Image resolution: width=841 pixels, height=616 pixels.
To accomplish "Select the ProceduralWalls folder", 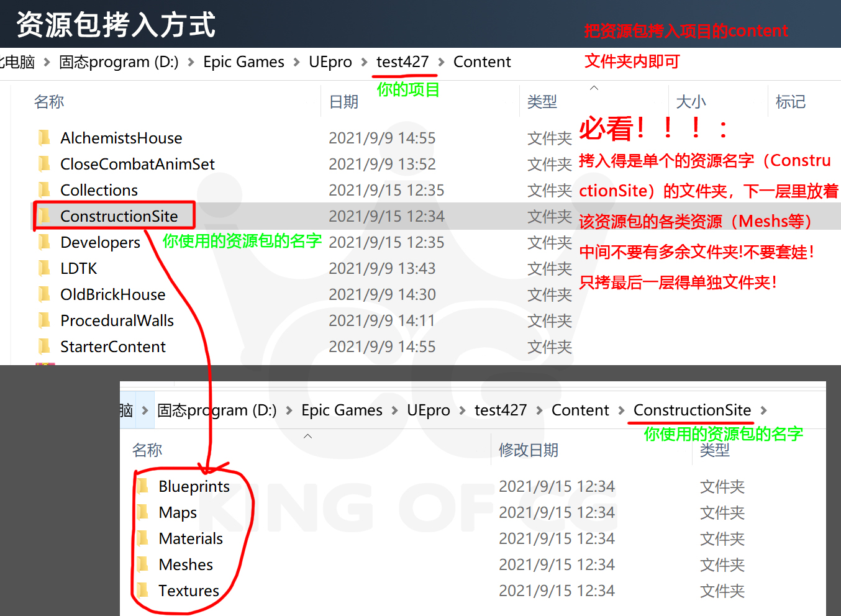I will [x=116, y=320].
